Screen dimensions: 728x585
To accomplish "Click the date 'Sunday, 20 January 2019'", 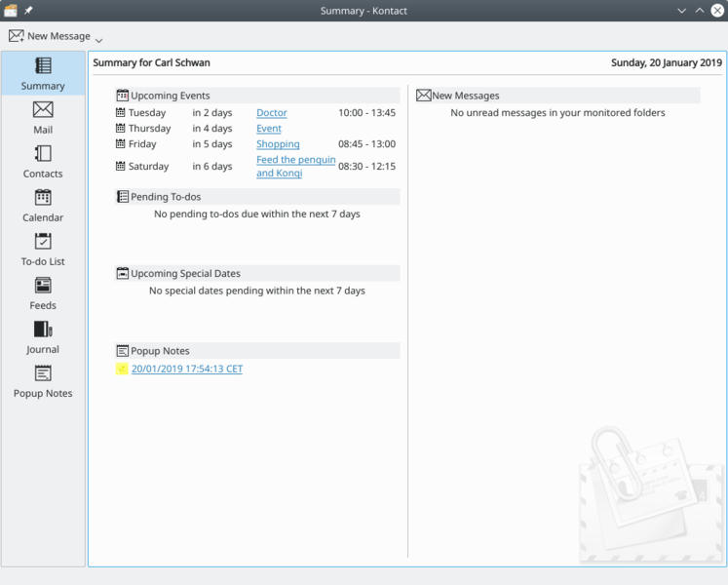I will point(667,62).
